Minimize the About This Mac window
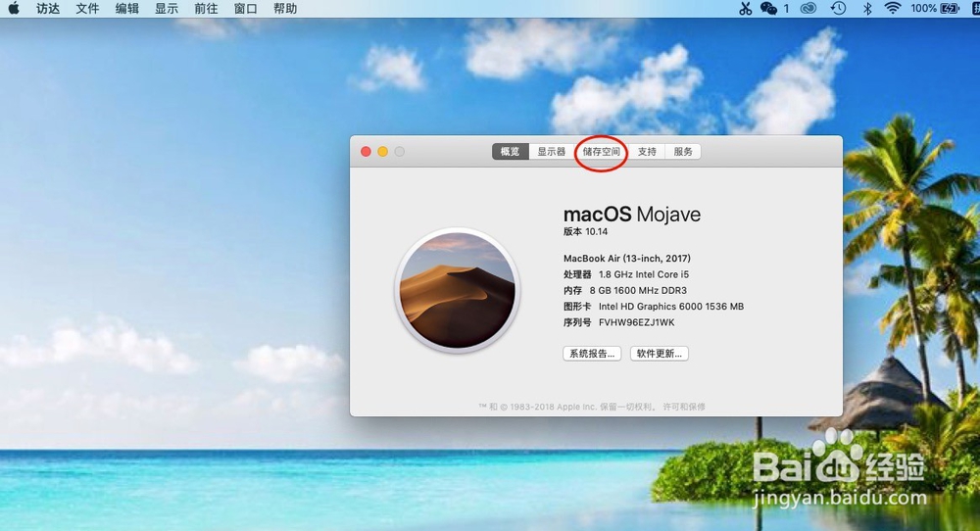 (382, 152)
